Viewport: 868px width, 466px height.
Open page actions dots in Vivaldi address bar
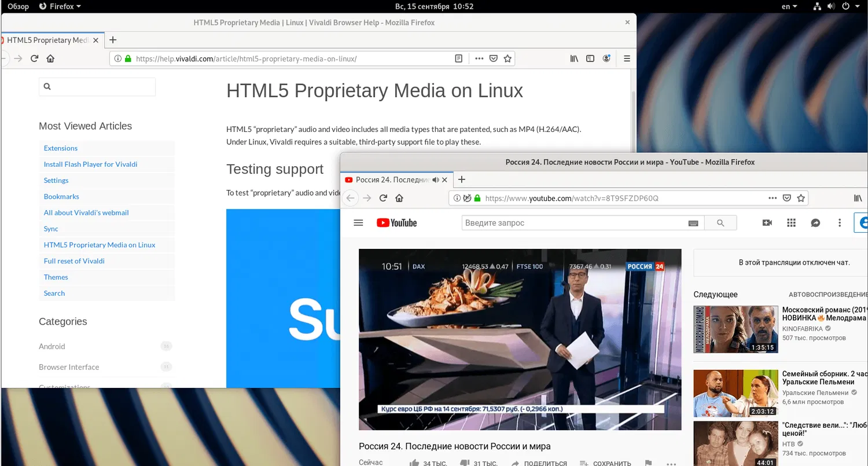[479, 58]
